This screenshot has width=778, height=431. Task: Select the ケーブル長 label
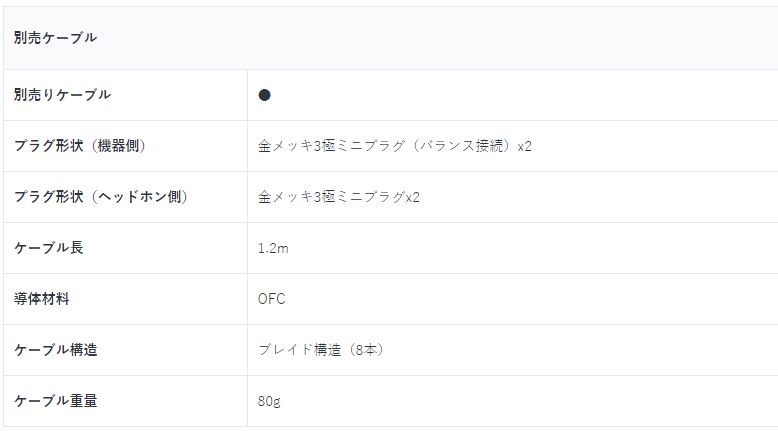(x=48, y=247)
